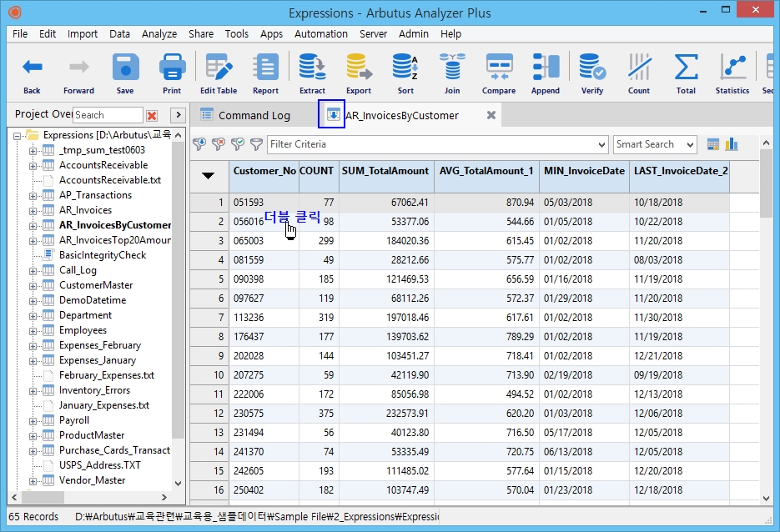Select the Vendor_Master table in the tree

click(x=92, y=481)
